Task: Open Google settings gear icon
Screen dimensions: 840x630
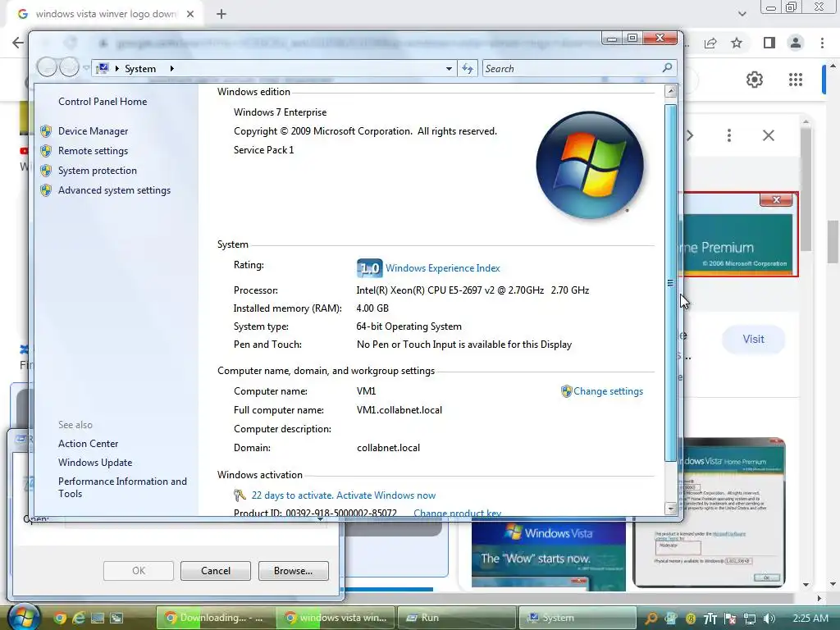Action: 755,80
